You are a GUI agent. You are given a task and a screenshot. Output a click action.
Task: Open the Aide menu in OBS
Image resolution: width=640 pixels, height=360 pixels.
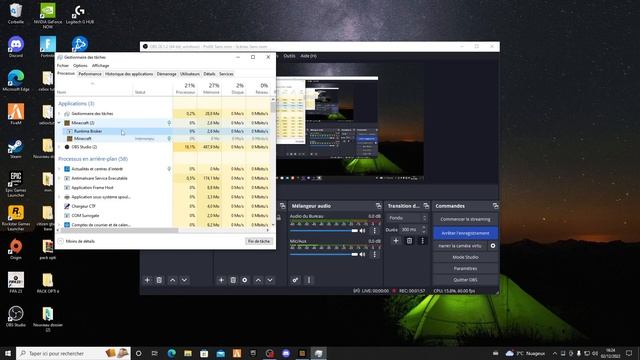coord(308,56)
